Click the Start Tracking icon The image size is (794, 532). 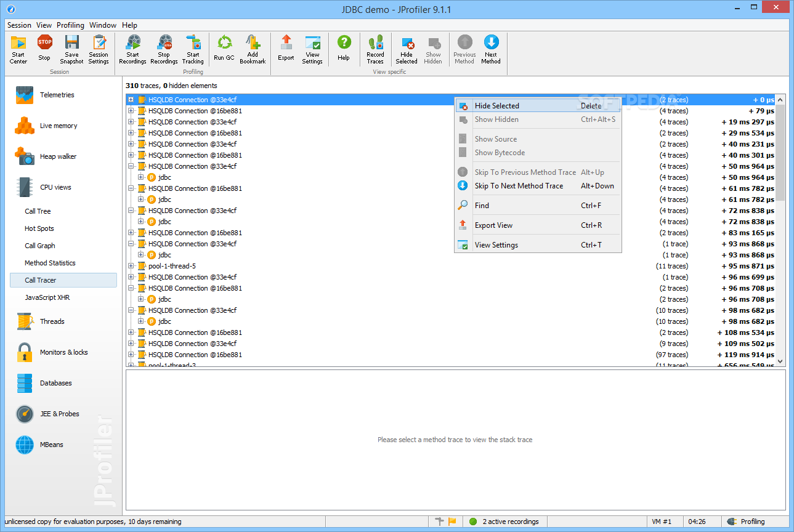(193, 42)
